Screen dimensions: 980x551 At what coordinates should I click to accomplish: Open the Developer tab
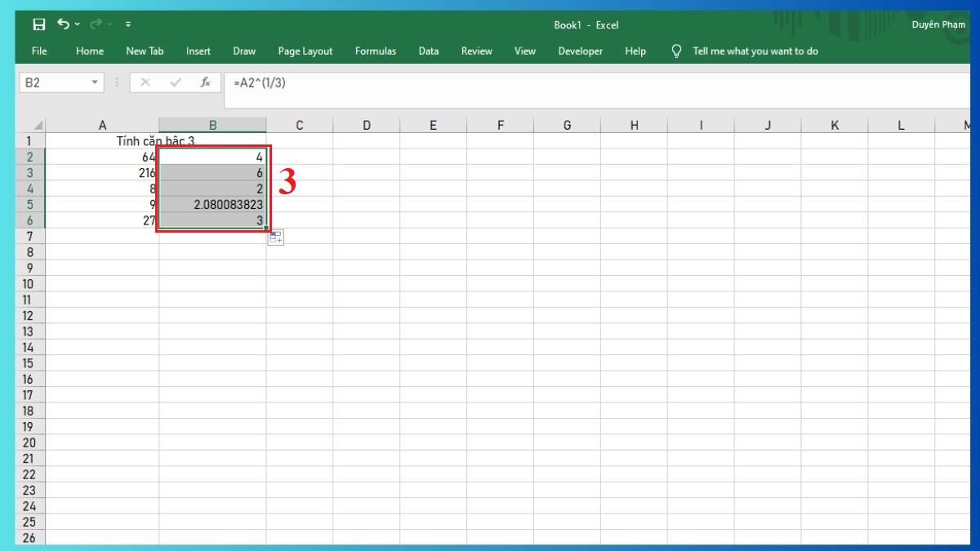(580, 51)
